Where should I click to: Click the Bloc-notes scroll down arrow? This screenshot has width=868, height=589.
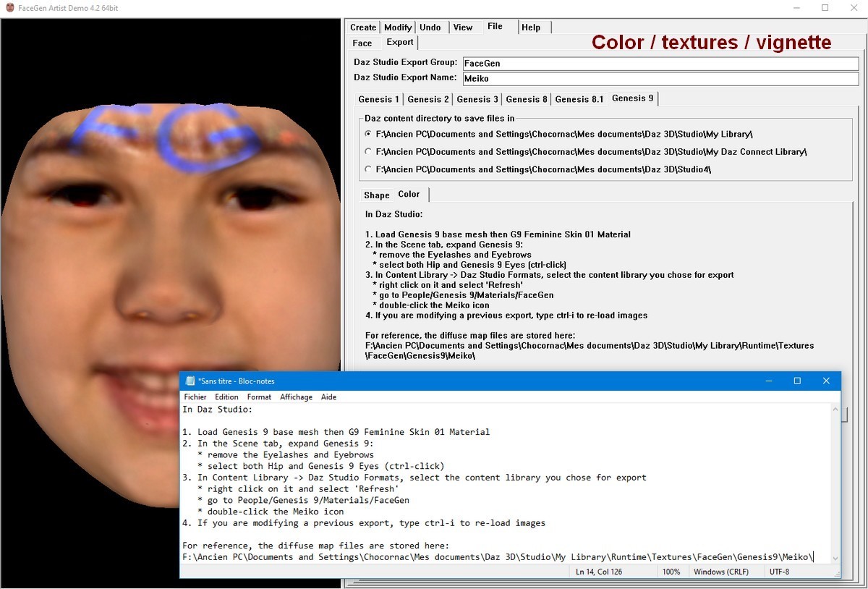coord(835,558)
